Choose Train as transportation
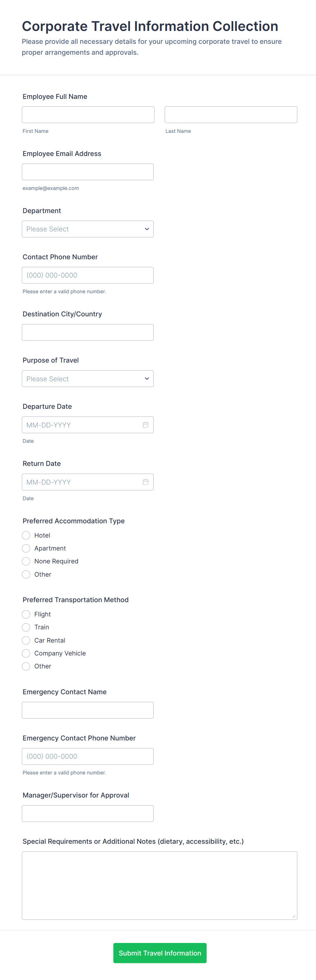Image resolution: width=316 pixels, height=980 pixels. pyautogui.click(x=26, y=627)
